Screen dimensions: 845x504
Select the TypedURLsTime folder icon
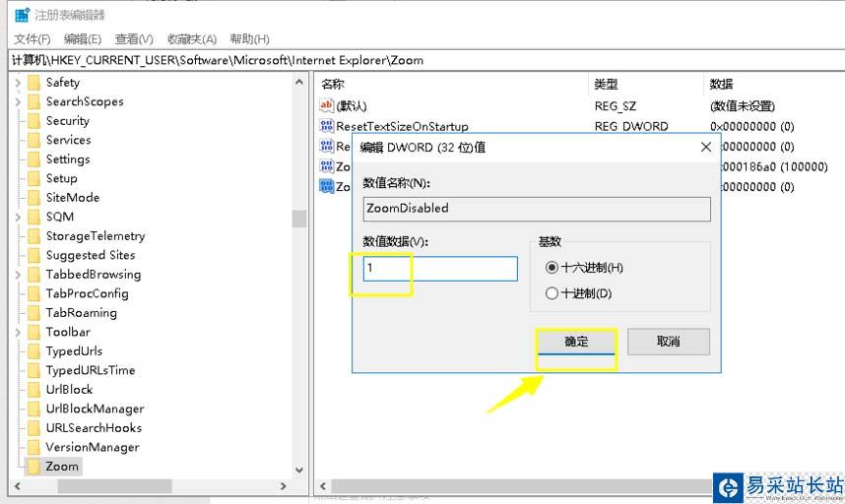(x=33, y=370)
